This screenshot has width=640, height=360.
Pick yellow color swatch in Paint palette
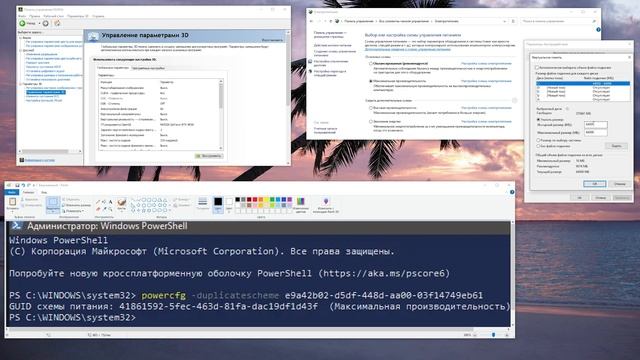266,200
